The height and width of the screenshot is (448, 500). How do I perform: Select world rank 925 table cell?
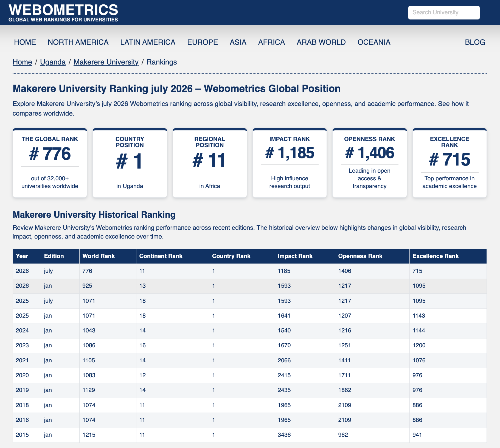click(x=108, y=286)
